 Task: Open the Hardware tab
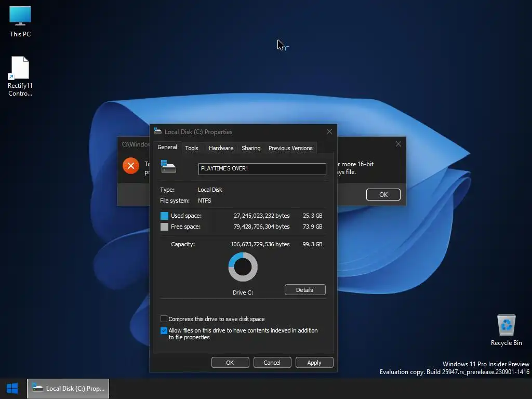[x=221, y=148]
